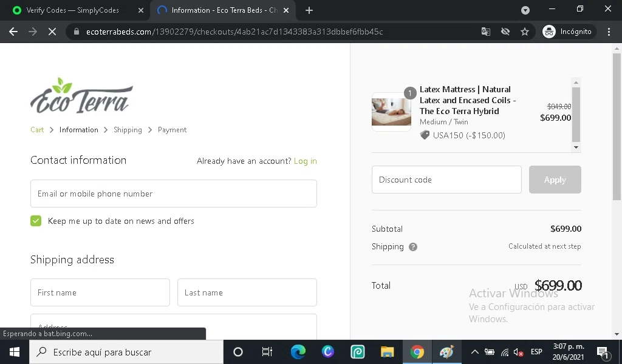Click the order summary scroll down arrow
This screenshot has height=364, width=622.
point(576,147)
